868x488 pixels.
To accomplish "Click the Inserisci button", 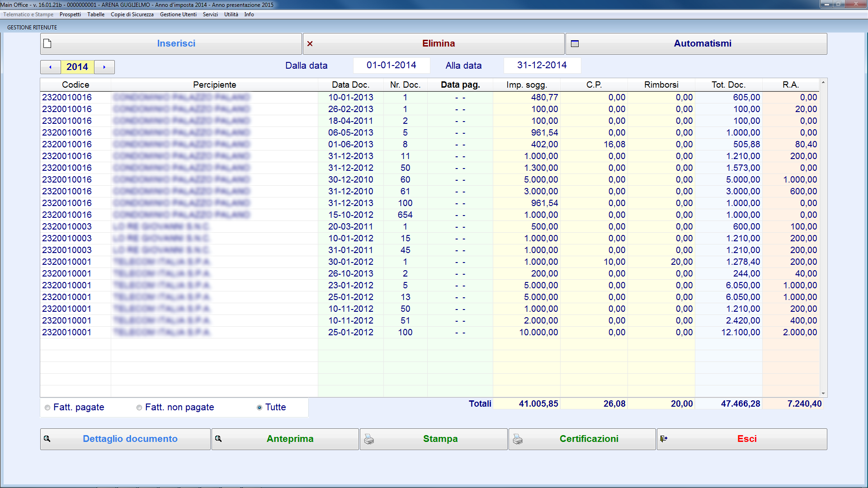I will [x=171, y=44].
